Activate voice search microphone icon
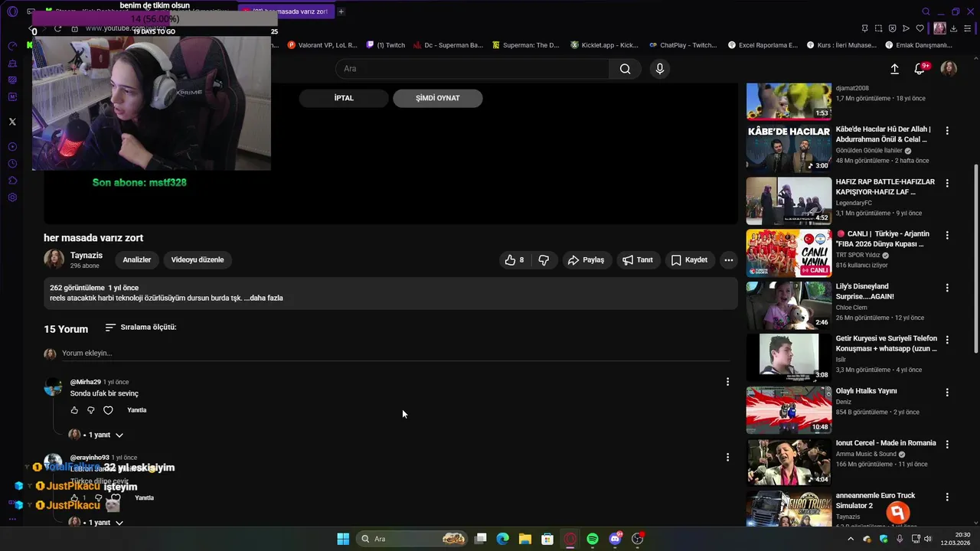This screenshot has width=980, height=551. pyautogui.click(x=660, y=69)
